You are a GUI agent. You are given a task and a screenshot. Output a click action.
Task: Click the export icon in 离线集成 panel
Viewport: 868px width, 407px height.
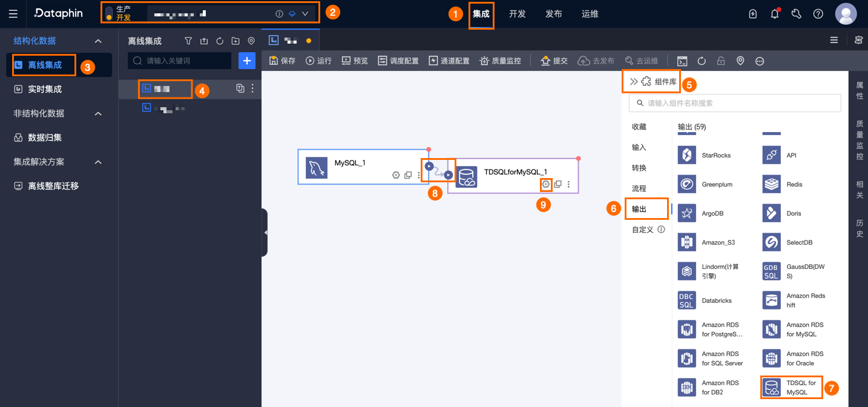tap(204, 41)
